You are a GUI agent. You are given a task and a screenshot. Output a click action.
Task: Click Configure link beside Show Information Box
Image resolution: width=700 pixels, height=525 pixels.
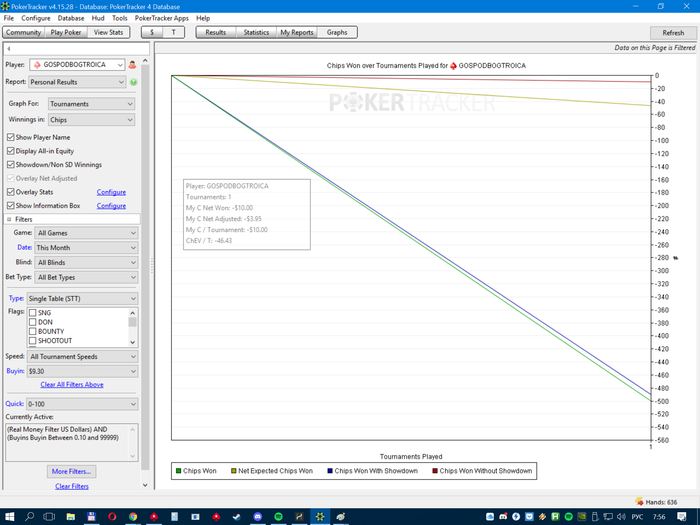[111, 206]
